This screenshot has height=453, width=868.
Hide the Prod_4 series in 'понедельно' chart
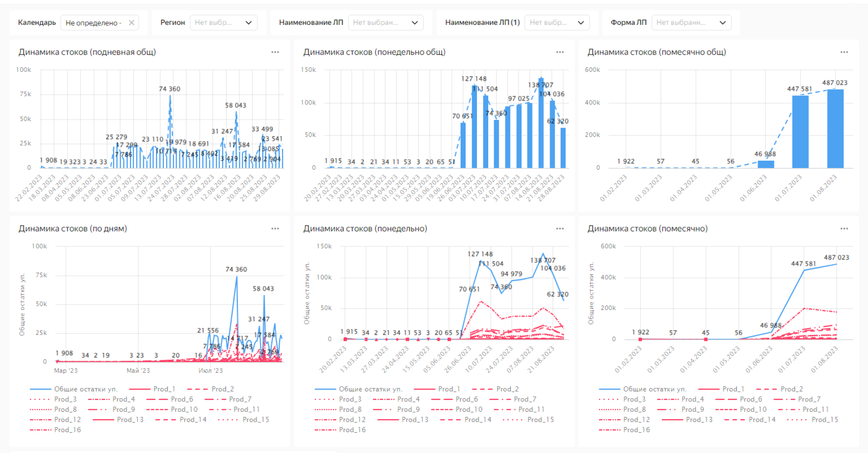click(396, 399)
